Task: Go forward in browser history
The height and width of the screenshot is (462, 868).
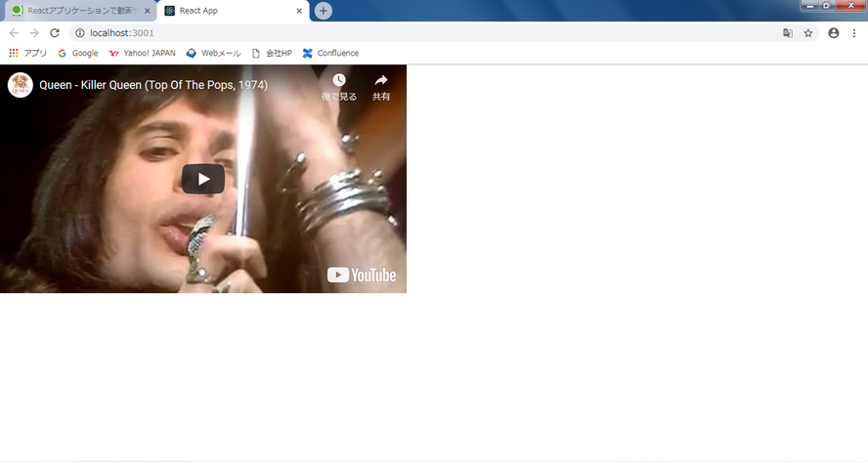Action: click(34, 33)
